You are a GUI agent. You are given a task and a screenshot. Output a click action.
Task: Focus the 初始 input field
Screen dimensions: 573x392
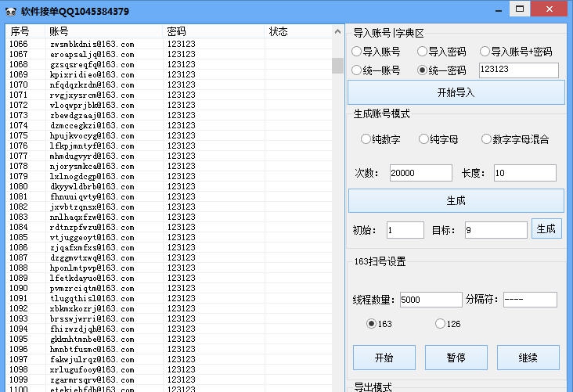(x=405, y=230)
